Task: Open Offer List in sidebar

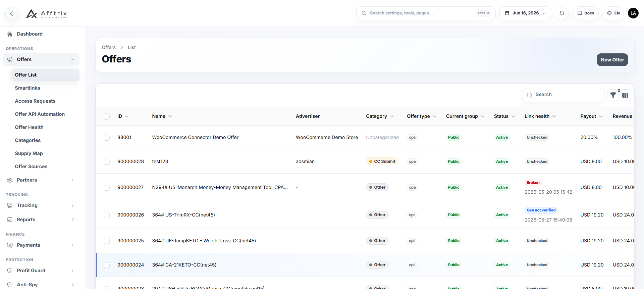Action: pos(45,75)
